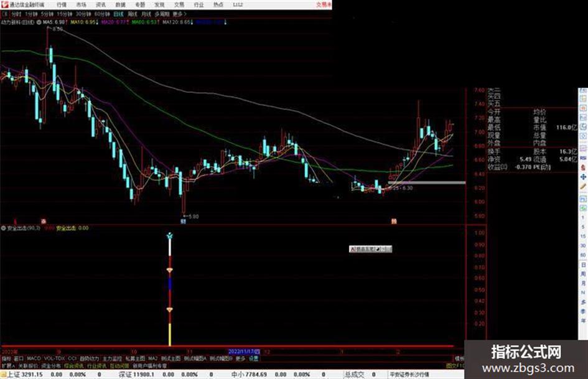The image size is (588, 379).
Task: Select 15-minute period in right sidebar
Action: coord(583,236)
